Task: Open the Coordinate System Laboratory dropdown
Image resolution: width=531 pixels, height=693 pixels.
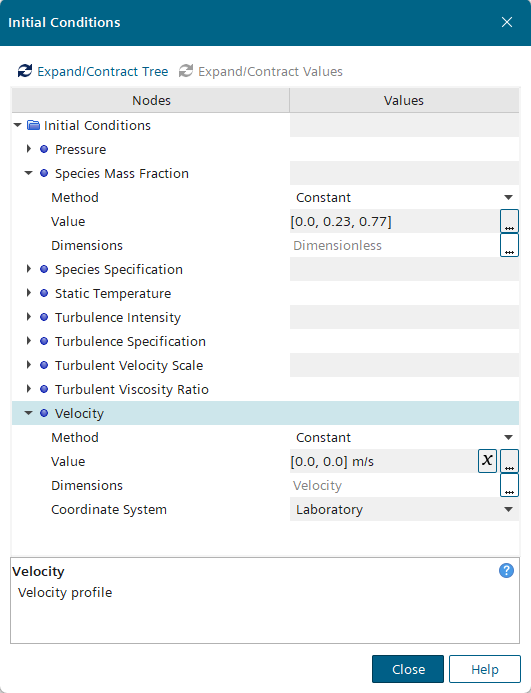Action: tap(404, 509)
